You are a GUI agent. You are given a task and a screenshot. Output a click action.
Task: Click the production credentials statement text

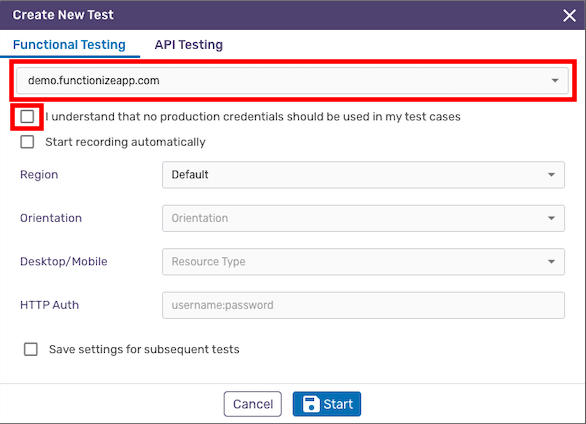pyautogui.click(x=253, y=117)
